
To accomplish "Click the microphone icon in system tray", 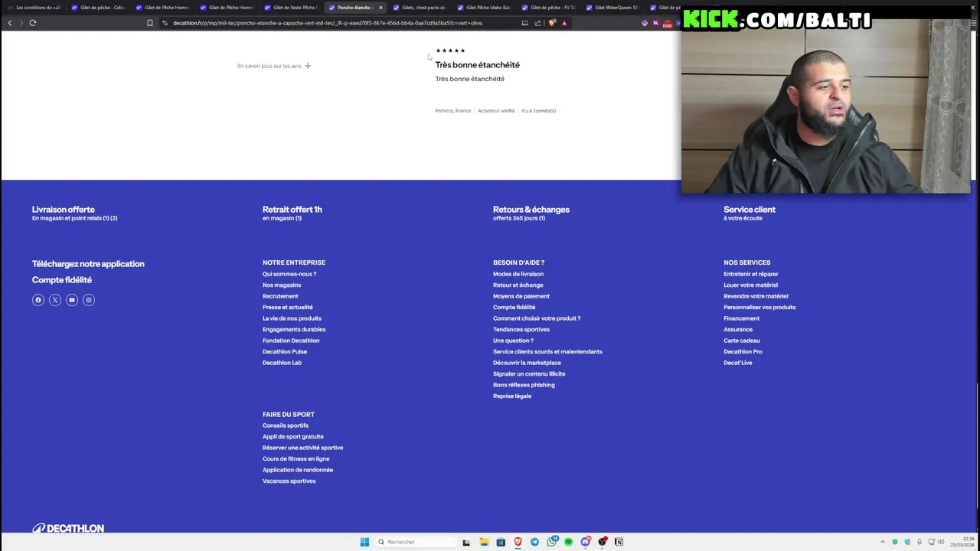I will (920, 542).
